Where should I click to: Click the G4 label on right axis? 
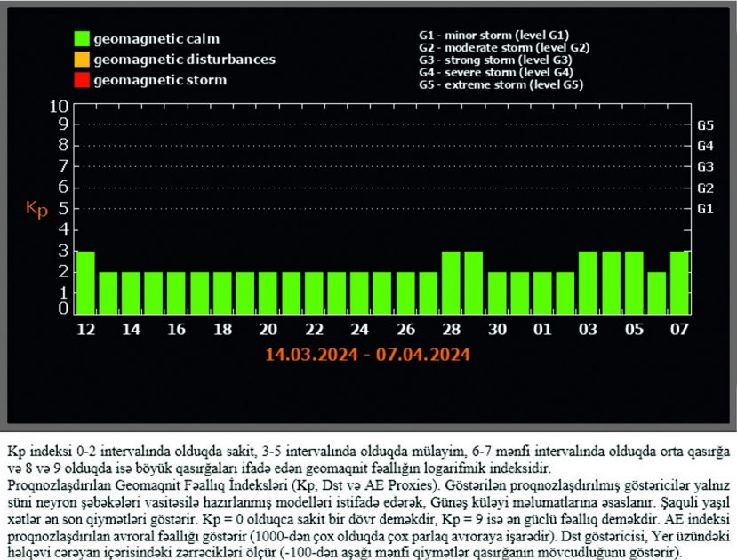pos(705,146)
